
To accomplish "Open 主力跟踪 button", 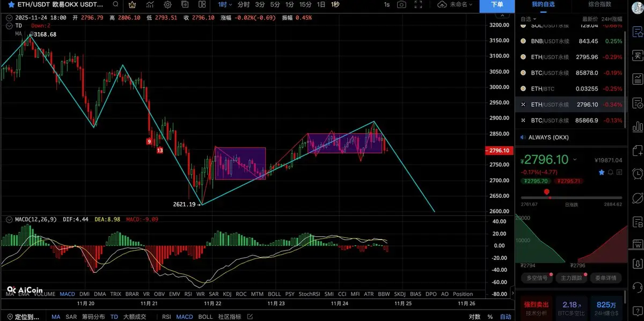I will pyautogui.click(x=571, y=278).
